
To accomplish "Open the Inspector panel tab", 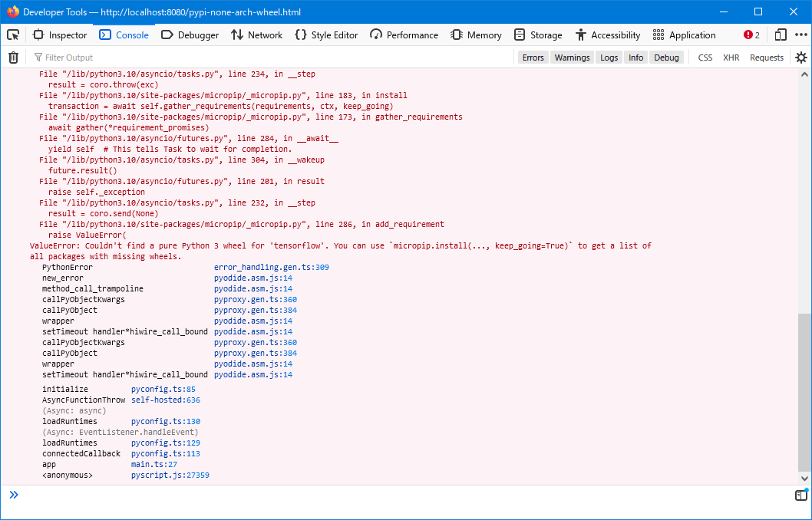I will (x=60, y=35).
